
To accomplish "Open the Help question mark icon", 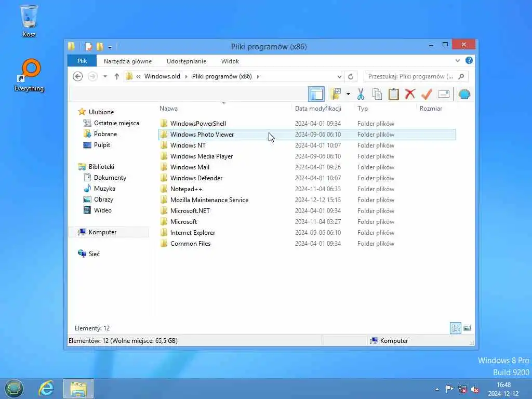I will pos(469,60).
